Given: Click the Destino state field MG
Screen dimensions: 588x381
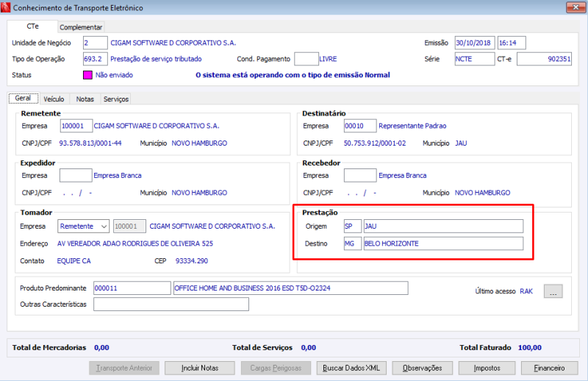Looking at the screenshot, I should coord(353,243).
